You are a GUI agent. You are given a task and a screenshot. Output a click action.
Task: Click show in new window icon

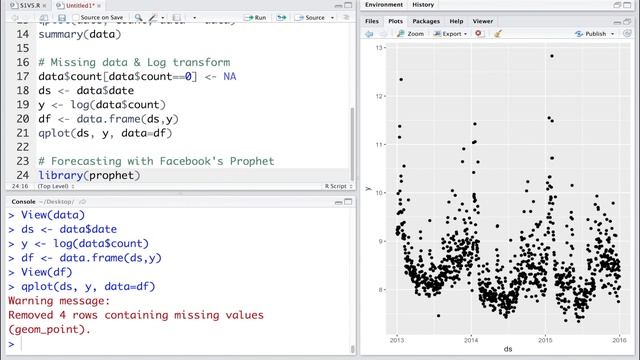[x=43, y=18]
